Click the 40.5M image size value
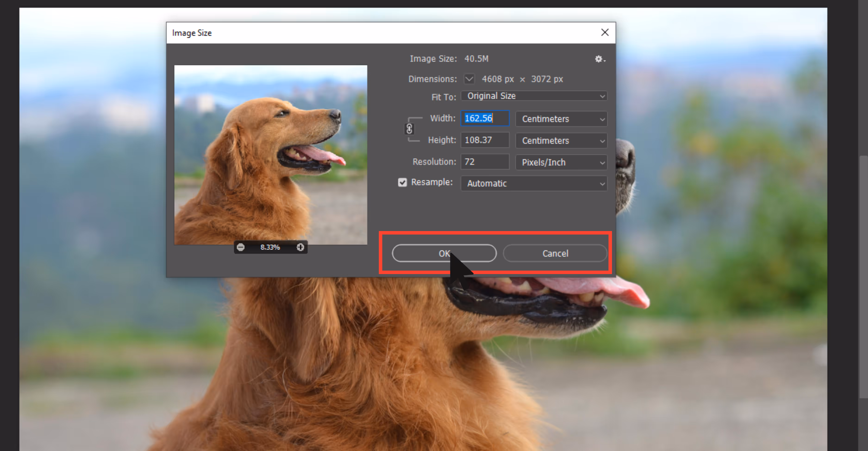868x451 pixels. click(x=476, y=59)
